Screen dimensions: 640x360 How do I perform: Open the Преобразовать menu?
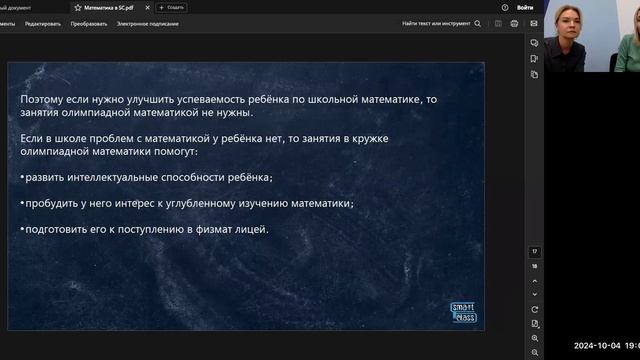point(89,24)
